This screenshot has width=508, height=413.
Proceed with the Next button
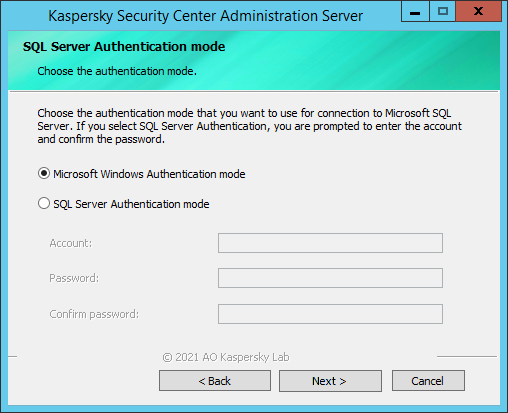330,381
